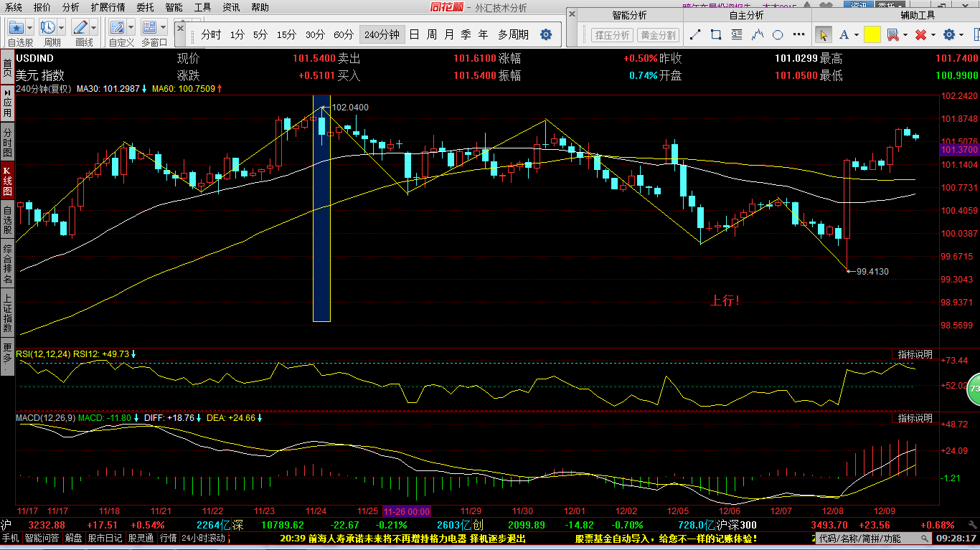Activate the arrow pointer selection tool
Screen dimensions: 980x550
(824, 34)
